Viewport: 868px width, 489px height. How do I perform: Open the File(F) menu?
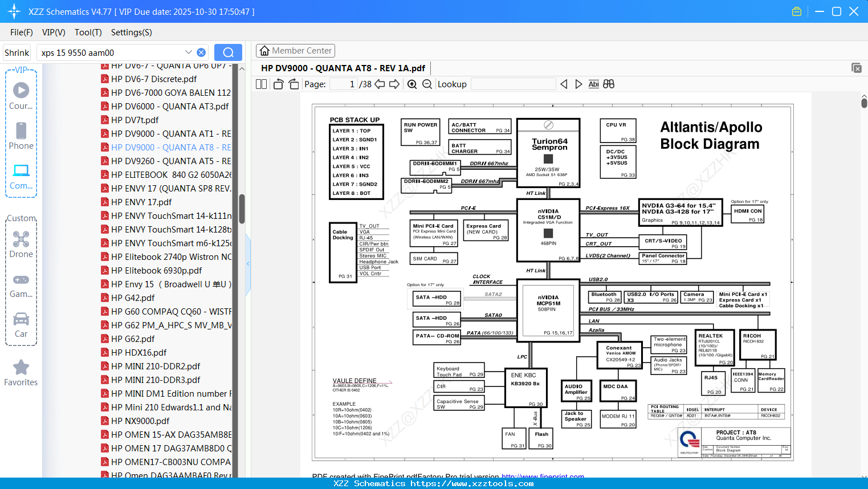22,32
